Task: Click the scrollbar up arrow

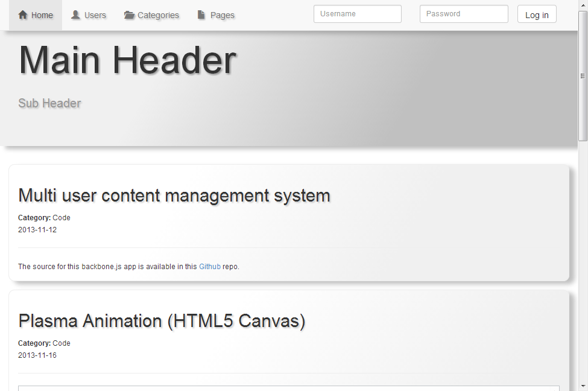Action: tap(583, 5)
